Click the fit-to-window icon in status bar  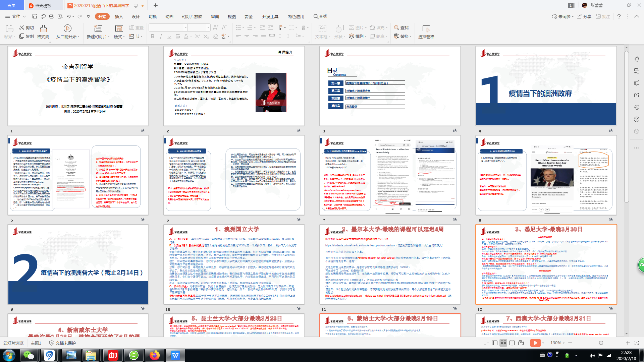[637, 343]
